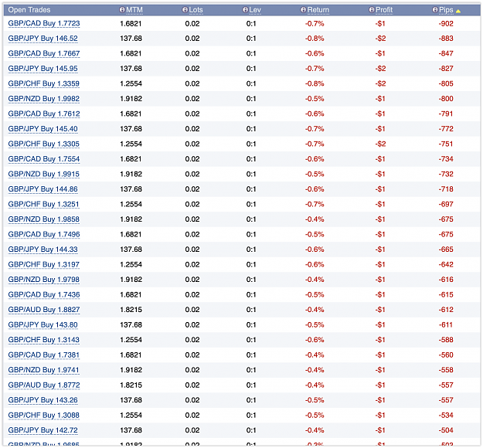Open trade GBP/JPY Buy 144.33
Viewport: 483px width, 448px height.
click(43, 249)
